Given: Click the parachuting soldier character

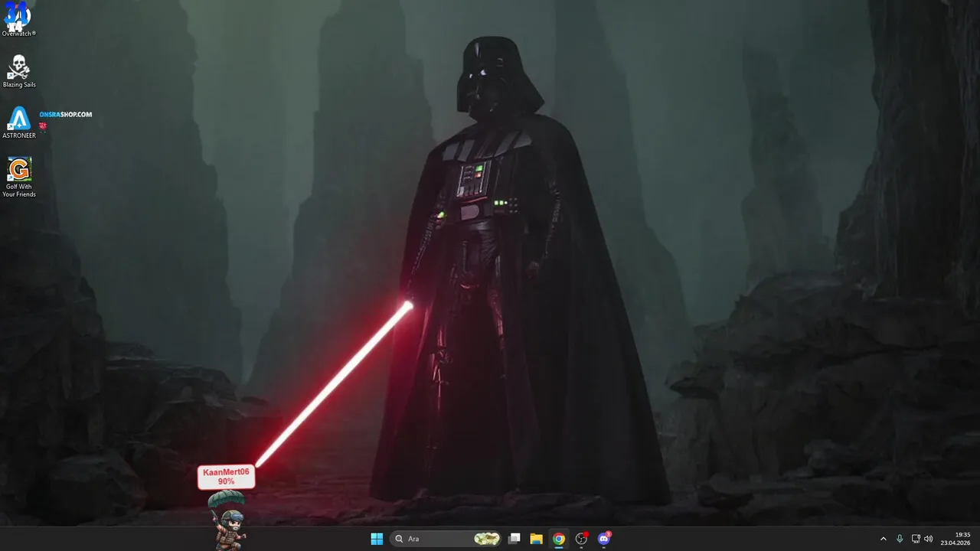Looking at the screenshot, I should click(x=229, y=520).
